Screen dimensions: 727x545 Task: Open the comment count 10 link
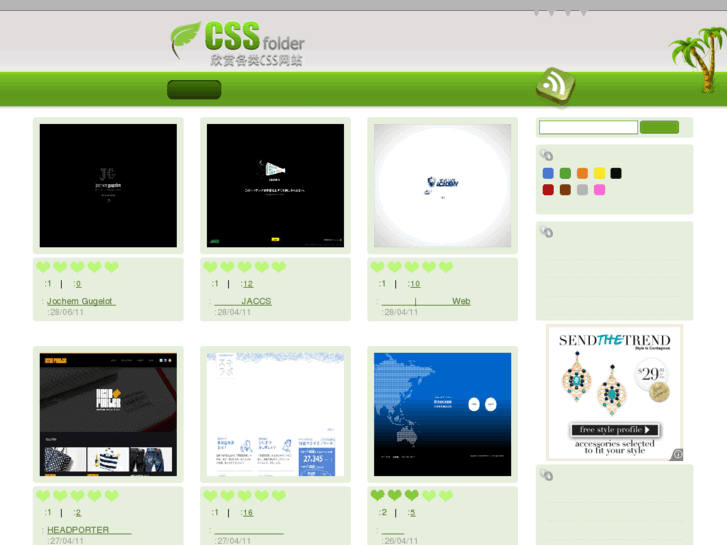[415, 284]
